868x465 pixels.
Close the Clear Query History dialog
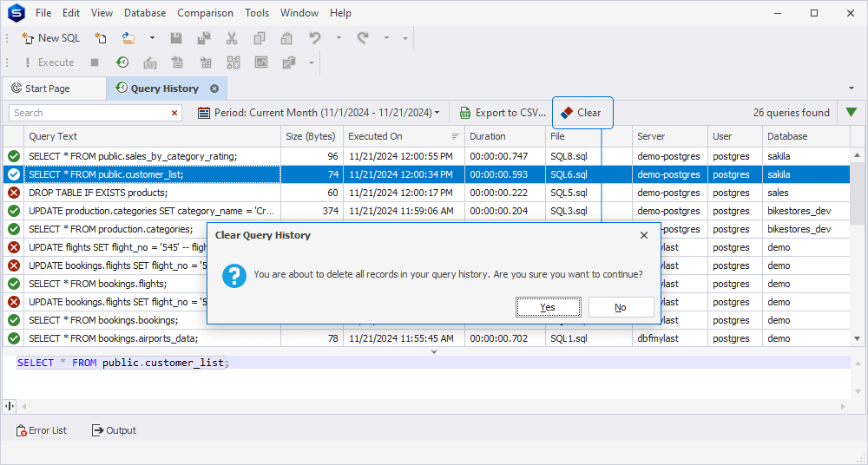click(644, 235)
